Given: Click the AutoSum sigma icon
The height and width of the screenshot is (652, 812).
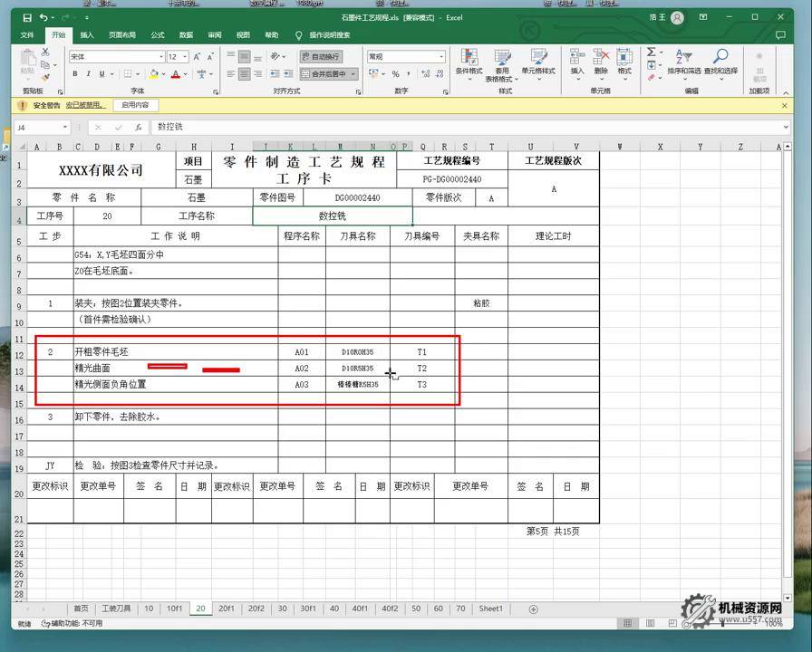Looking at the screenshot, I should 652,53.
